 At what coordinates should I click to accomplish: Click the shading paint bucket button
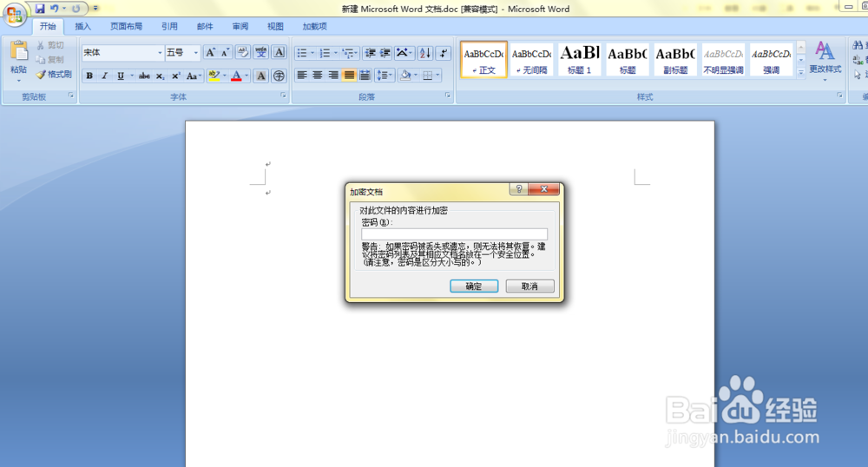(405, 76)
